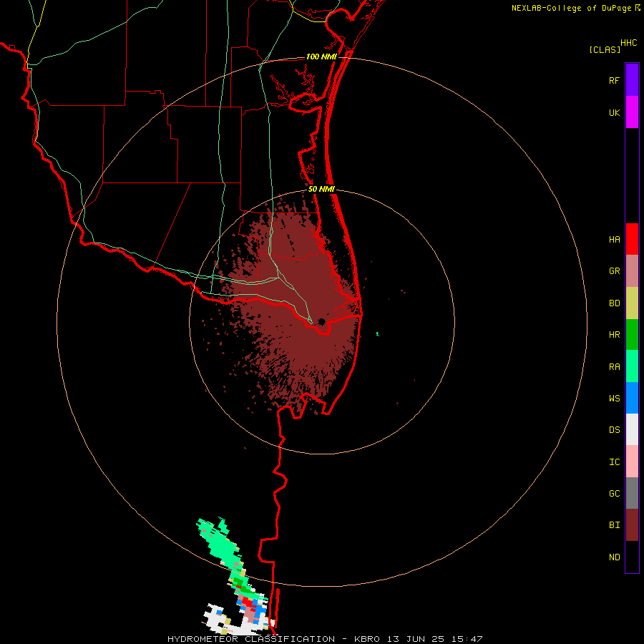This screenshot has width=644, height=644.
Task: Click the HHC product code text
Action: pyautogui.click(x=629, y=43)
